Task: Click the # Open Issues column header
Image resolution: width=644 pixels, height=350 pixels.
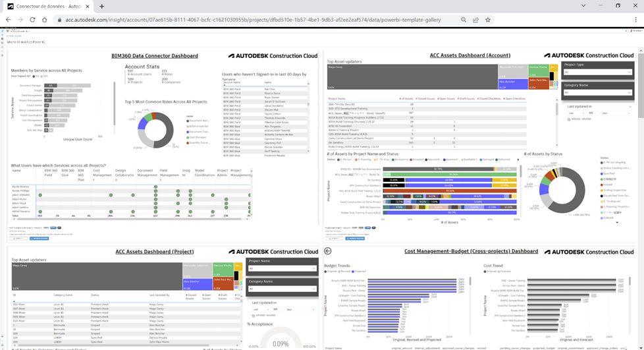Action: (x=446, y=99)
